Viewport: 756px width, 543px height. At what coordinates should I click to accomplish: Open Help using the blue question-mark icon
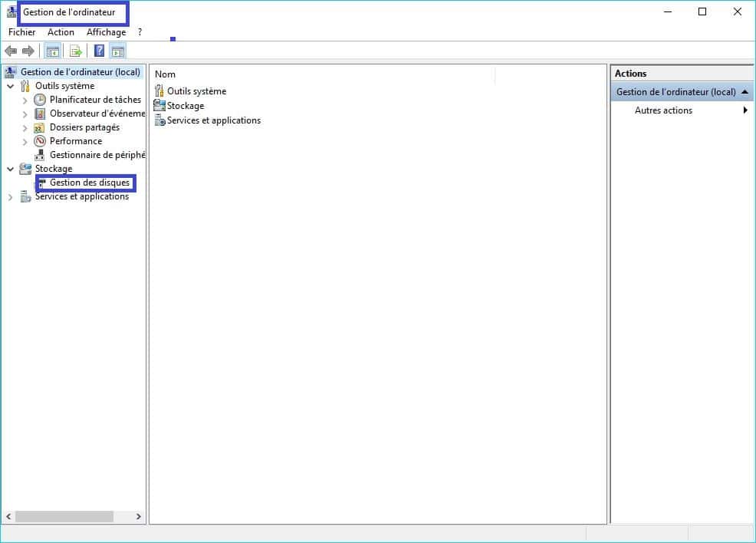coord(99,51)
